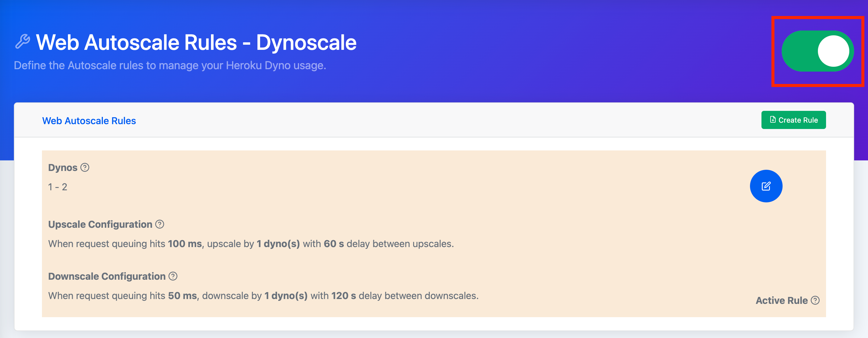The image size is (868, 338).
Task: Click the "Upscale Configuration" heading
Action: click(x=100, y=224)
